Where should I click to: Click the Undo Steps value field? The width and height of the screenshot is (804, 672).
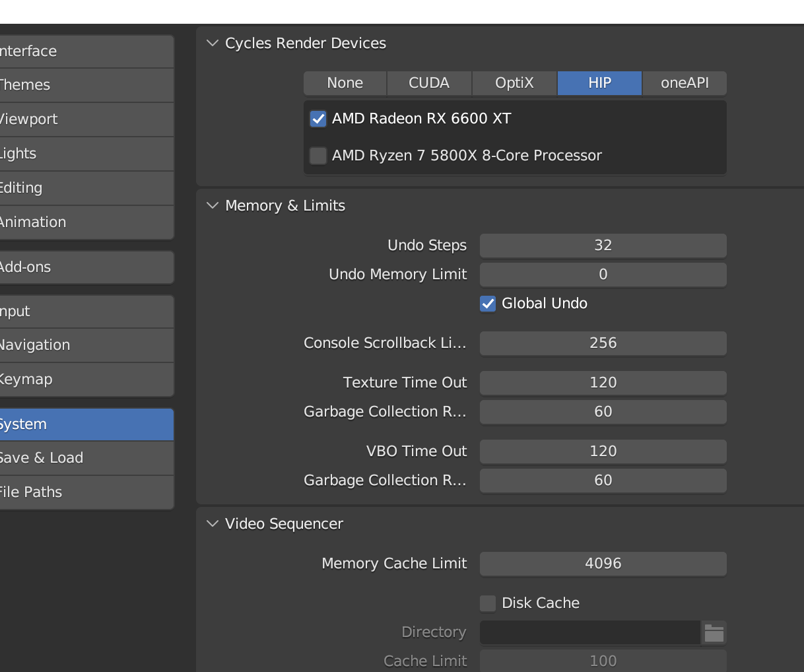point(603,246)
